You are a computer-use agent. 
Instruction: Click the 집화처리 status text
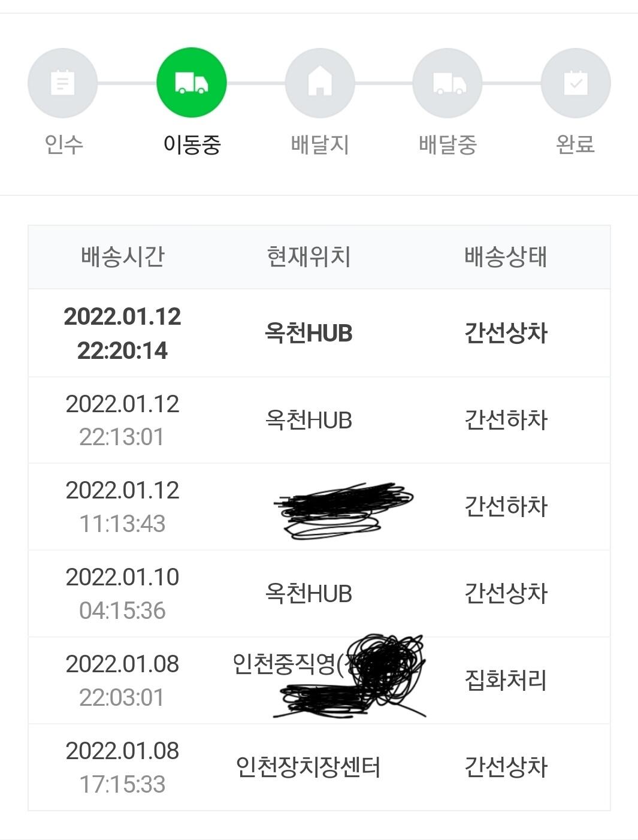tap(506, 680)
